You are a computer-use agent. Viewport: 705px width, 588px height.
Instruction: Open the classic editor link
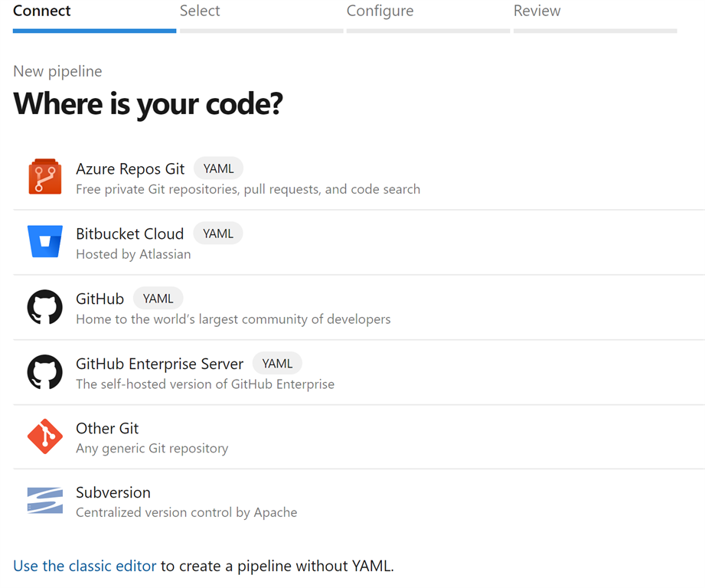(x=84, y=565)
